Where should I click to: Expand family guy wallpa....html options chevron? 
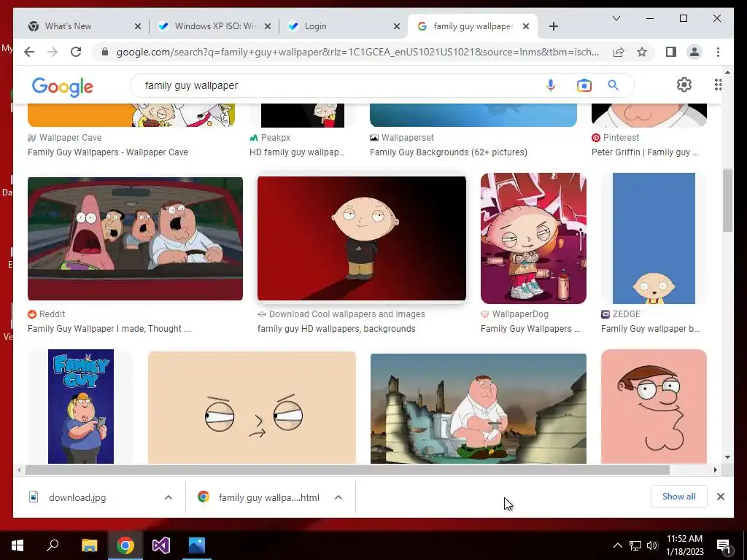pyautogui.click(x=338, y=497)
